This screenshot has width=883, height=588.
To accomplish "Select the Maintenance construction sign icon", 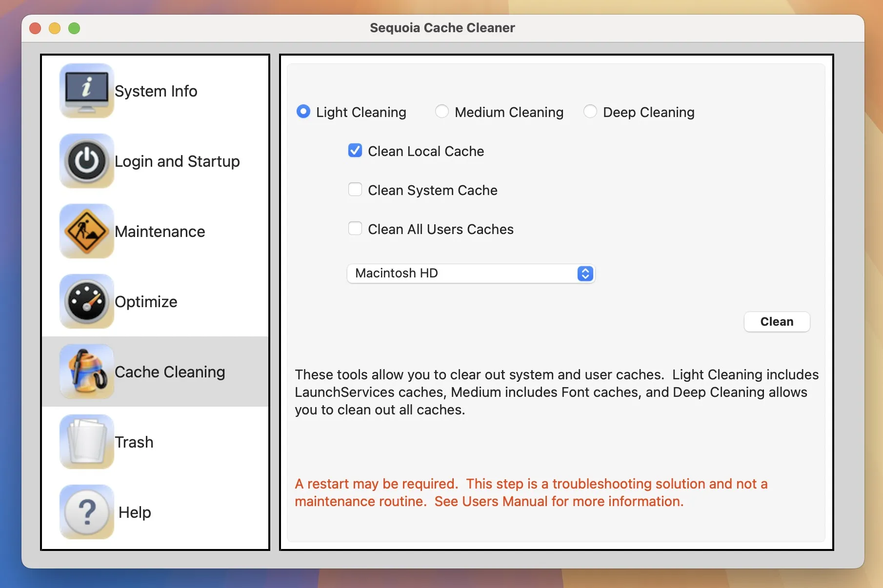I will coord(87,231).
